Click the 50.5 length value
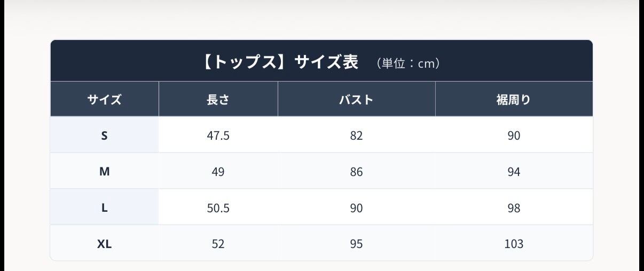644x271 pixels. click(218, 208)
